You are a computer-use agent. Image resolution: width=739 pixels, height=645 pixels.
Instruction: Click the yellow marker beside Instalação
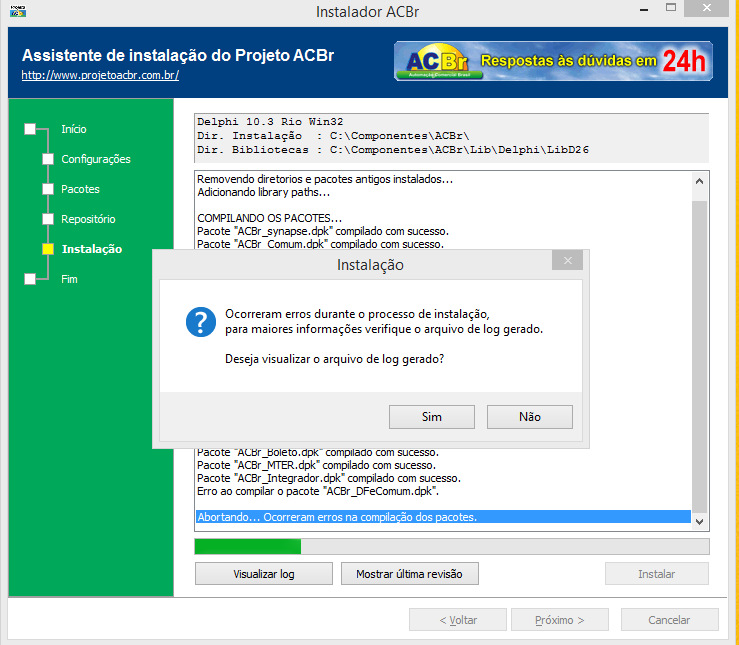coord(48,249)
